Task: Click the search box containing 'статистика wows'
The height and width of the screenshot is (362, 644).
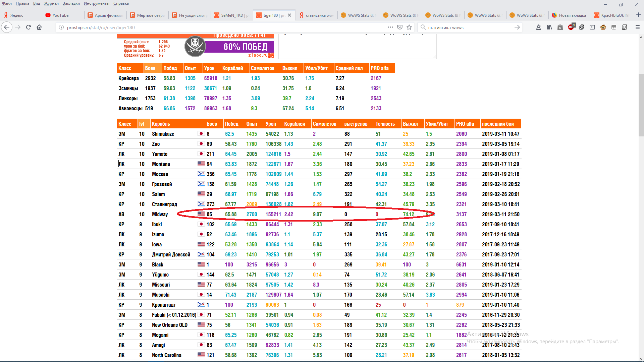Action: coord(470,27)
